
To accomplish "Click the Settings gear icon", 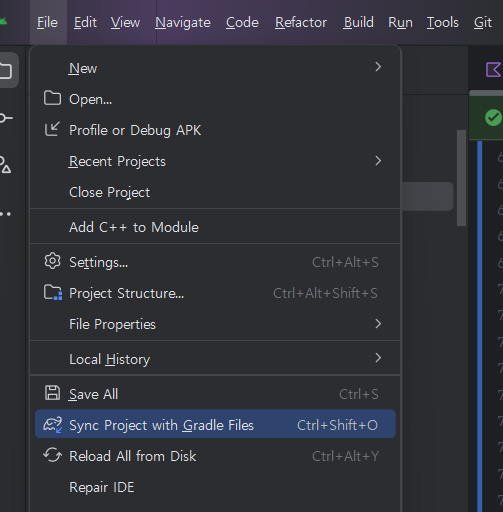I will point(52,261).
